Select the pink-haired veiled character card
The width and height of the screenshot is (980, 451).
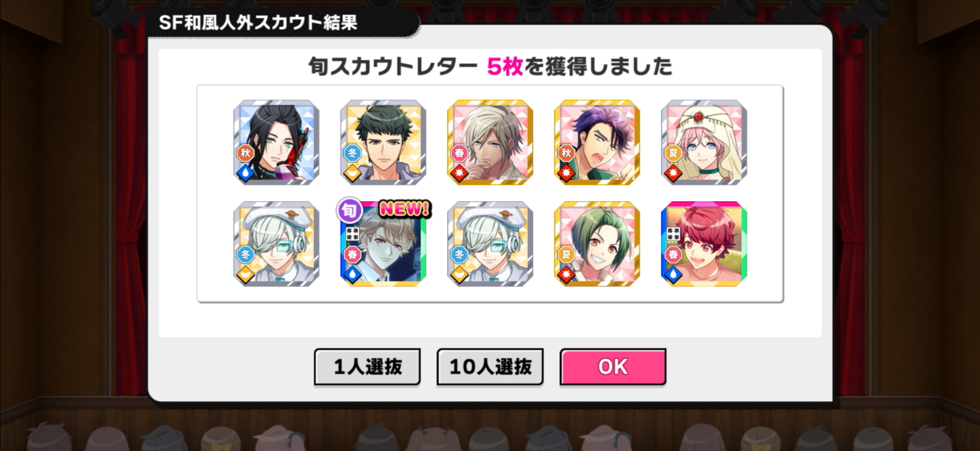[x=704, y=143]
